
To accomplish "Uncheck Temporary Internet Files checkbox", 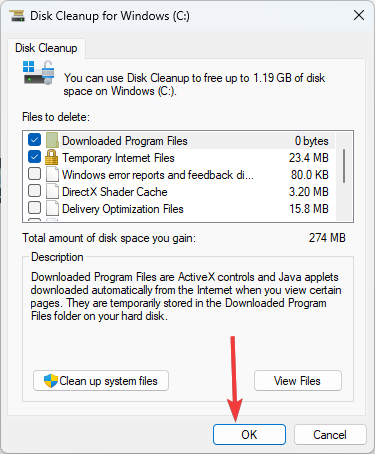I will tap(34, 157).
